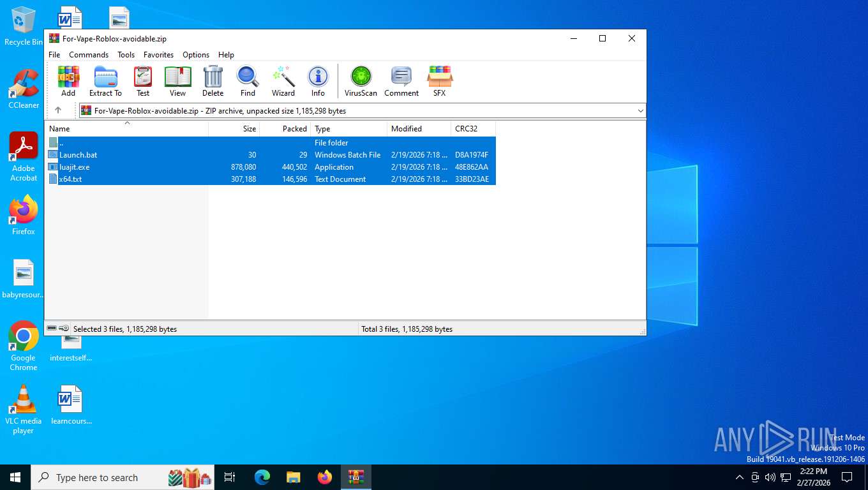Open File Explorer from taskbar
The width and height of the screenshot is (868, 490).
tap(293, 477)
